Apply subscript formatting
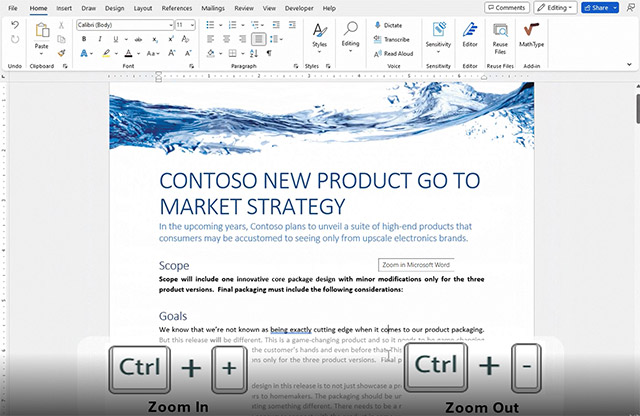640x416 pixels. point(155,39)
